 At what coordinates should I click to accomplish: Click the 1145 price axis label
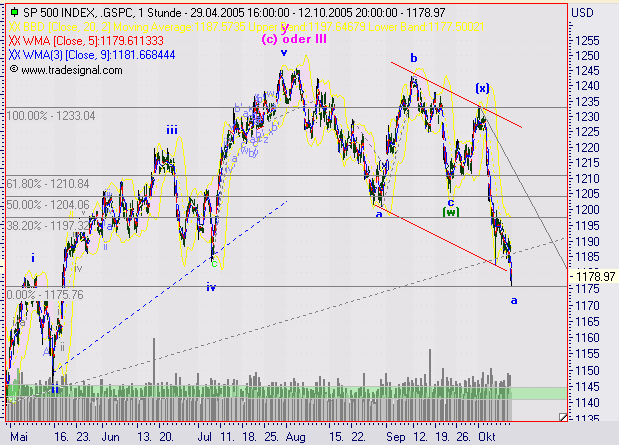tap(587, 387)
